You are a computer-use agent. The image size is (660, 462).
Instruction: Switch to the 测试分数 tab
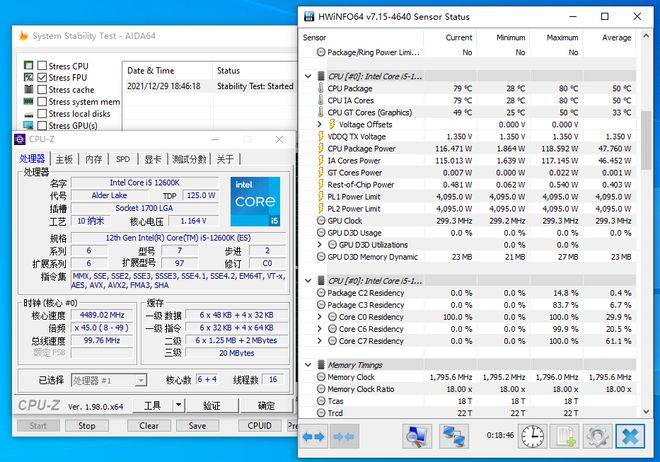tap(189, 159)
